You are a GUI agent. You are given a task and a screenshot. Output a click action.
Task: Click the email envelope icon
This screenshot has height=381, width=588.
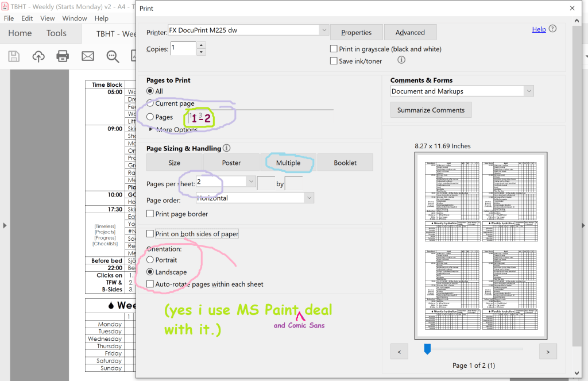point(88,56)
